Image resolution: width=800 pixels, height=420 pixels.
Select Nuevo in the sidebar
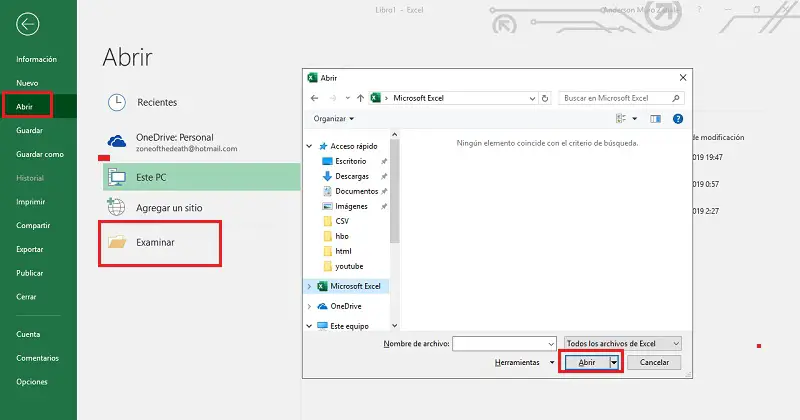tap(27, 83)
